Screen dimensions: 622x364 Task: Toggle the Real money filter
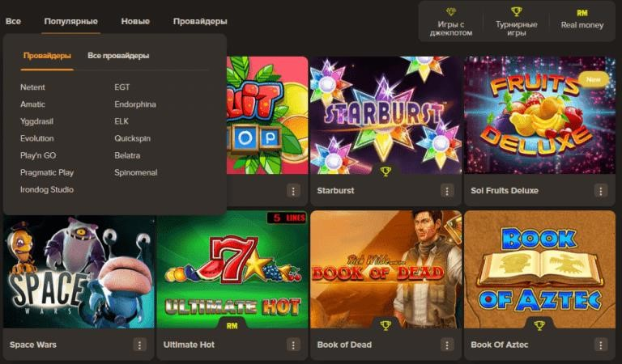click(x=582, y=19)
